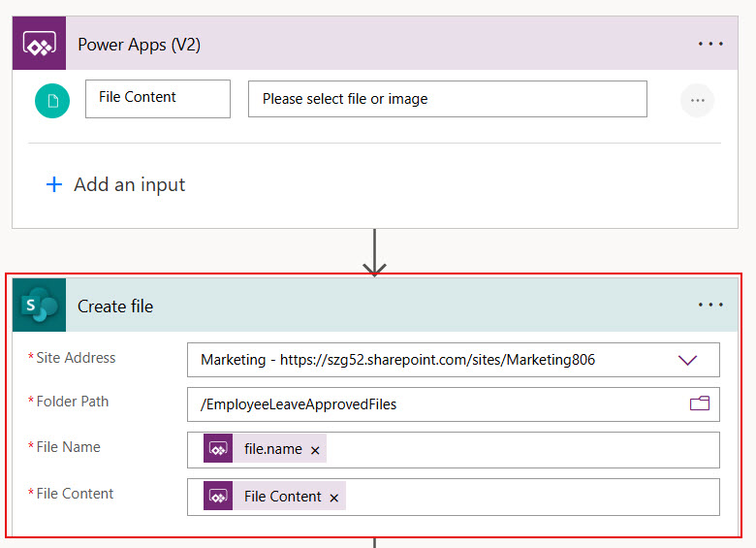Click the Site Address label
This screenshot has width=756, height=548.
click(76, 358)
